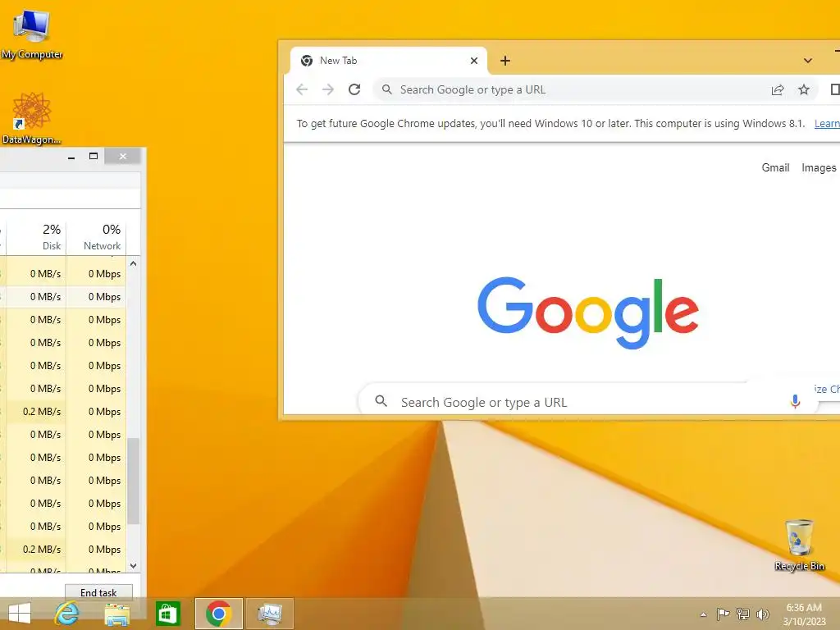Click the volume speaker tray icon

(762, 614)
